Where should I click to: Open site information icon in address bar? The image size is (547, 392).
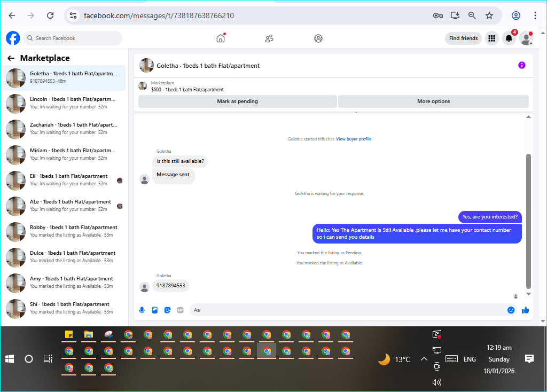pos(73,15)
